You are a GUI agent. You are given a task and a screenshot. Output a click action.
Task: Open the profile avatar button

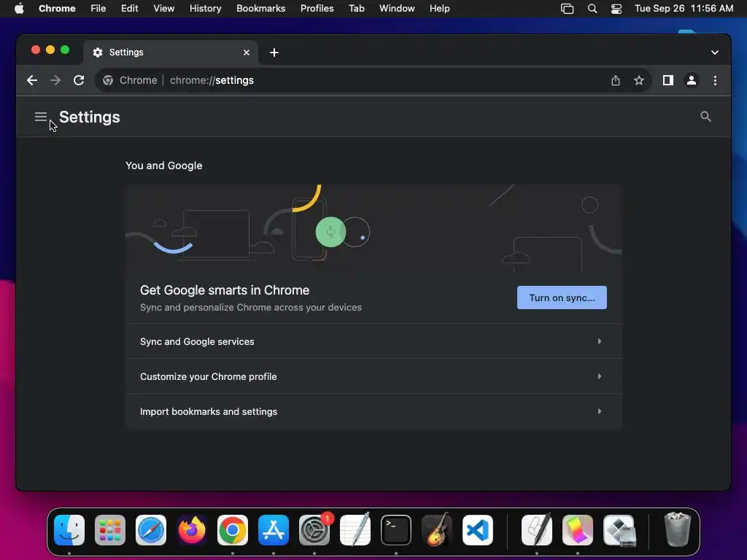click(x=692, y=80)
